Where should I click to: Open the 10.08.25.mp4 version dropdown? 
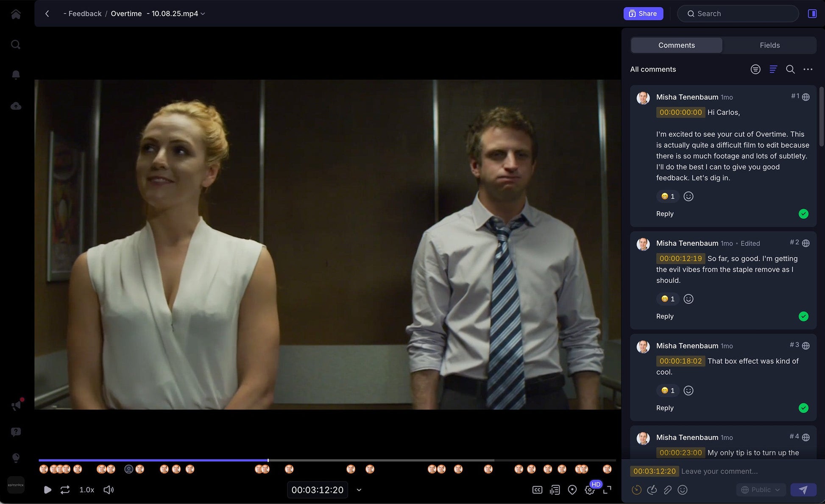tap(203, 14)
